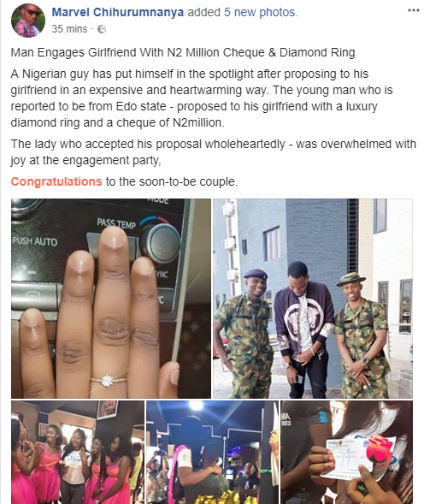Select the 'Man Engages Girlfriend' headline text
Screen dimensions: 424x504
click(x=183, y=52)
